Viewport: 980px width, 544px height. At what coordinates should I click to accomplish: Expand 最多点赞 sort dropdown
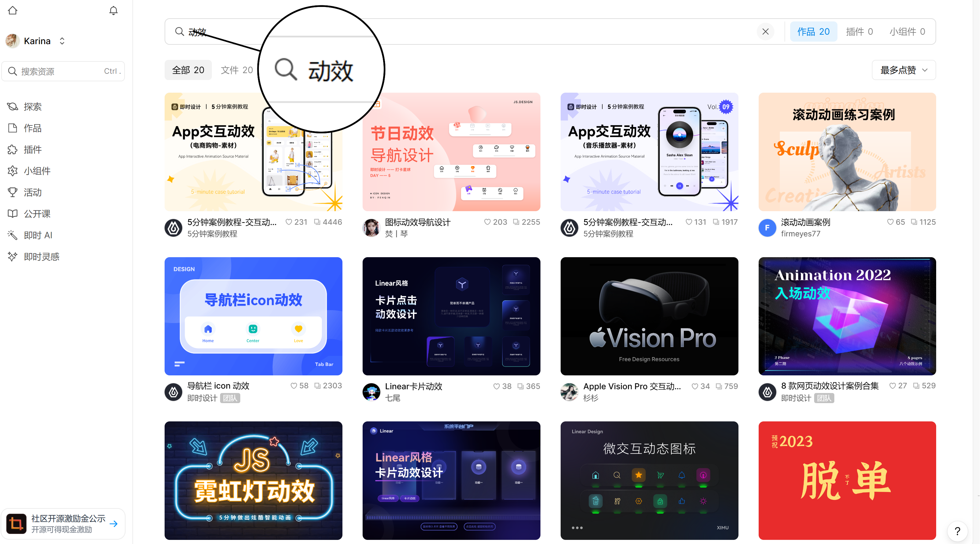click(904, 70)
